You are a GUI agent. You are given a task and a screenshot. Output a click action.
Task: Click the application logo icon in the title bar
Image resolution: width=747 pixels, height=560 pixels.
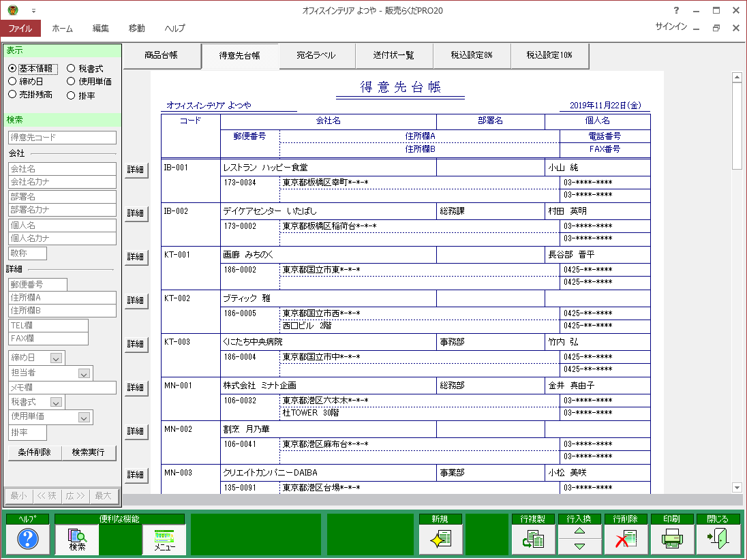pyautogui.click(x=13, y=10)
